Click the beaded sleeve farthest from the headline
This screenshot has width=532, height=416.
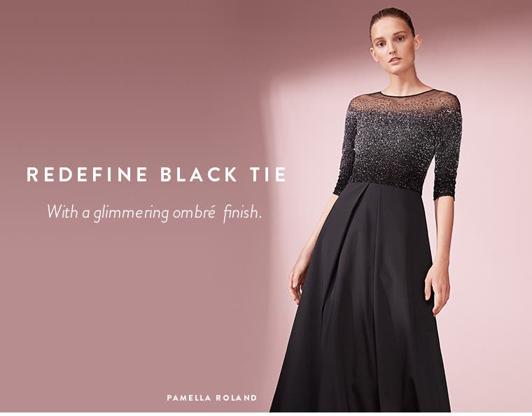tap(448, 153)
